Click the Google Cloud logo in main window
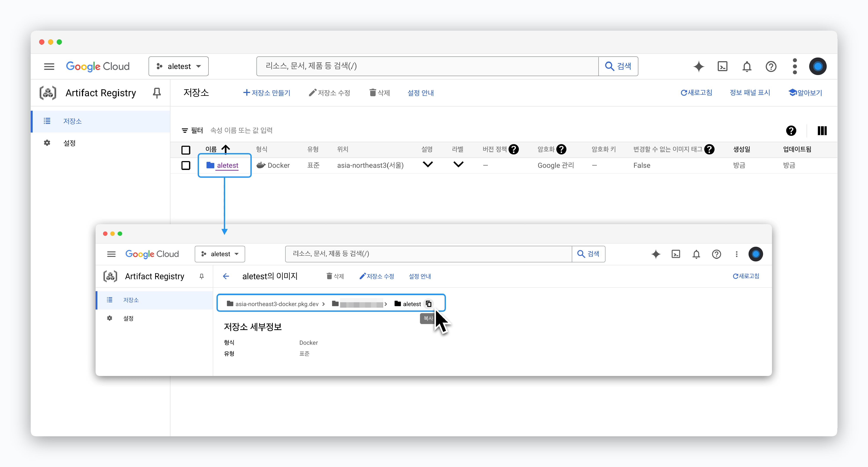The width and height of the screenshot is (868, 467). click(98, 66)
